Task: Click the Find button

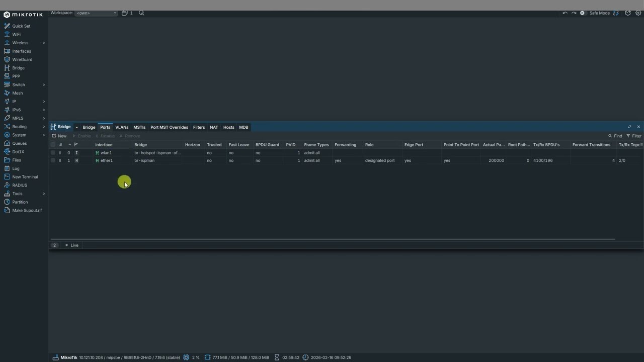Action: 615,136
